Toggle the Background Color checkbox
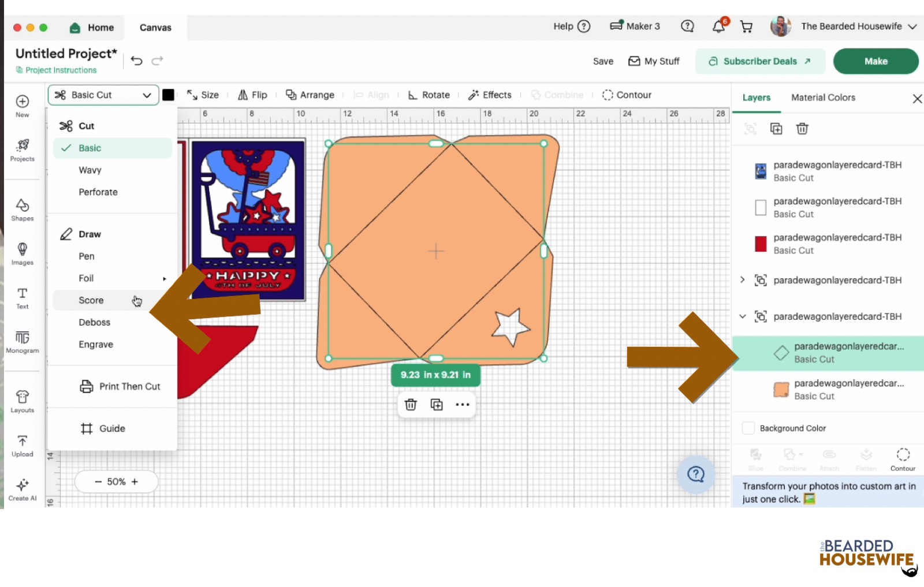This screenshot has width=924, height=587. click(x=748, y=428)
